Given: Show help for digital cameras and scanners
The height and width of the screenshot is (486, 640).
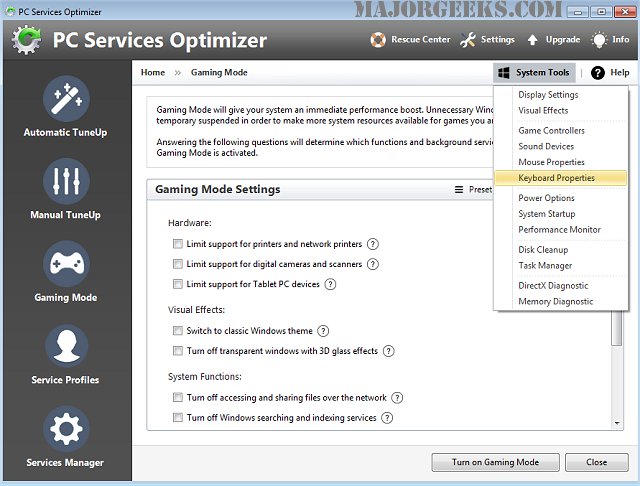Looking at the screenshot, I should click(x=373, y=264).
